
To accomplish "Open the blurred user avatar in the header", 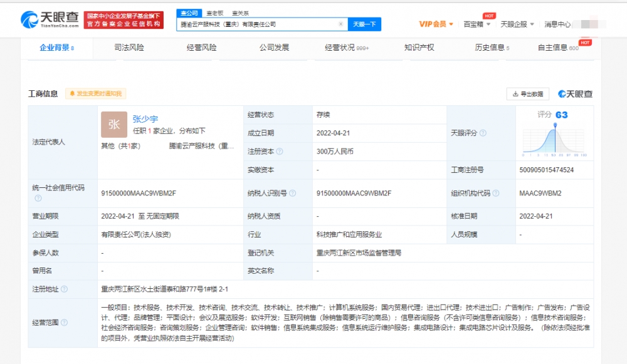I will pyautogui.click(x=589, y=24).
